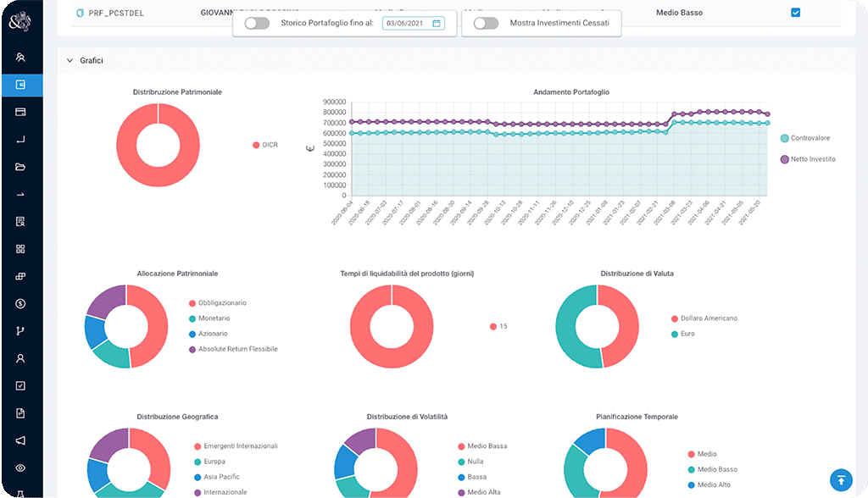Screen dimensions: 868x498
Task: Collapse the Grafici section chevron
Action: (69, 61)
